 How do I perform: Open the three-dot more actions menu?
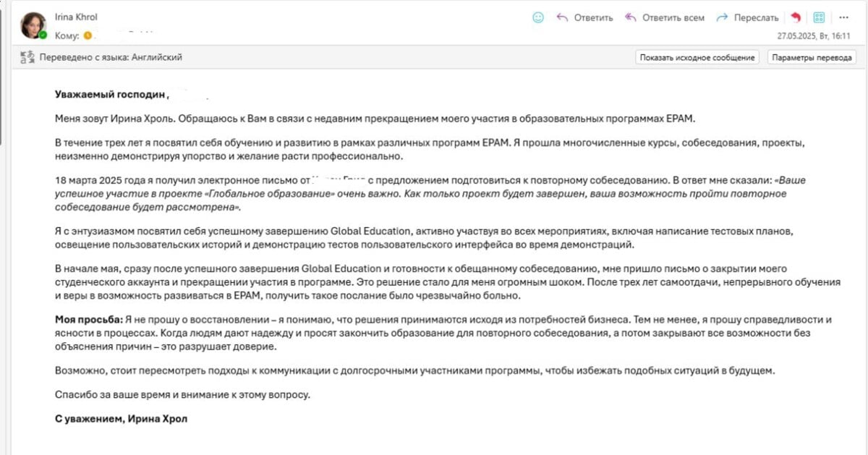843,17
